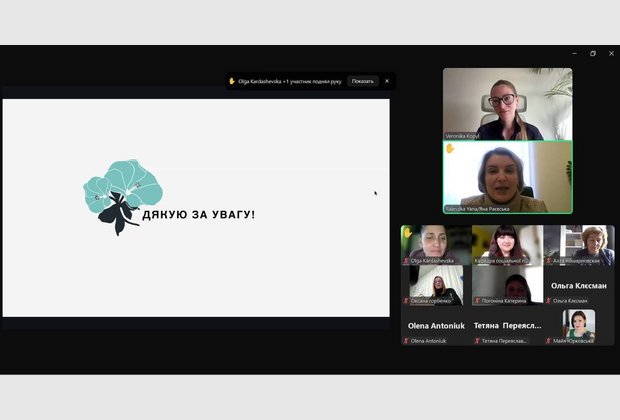Click the hand icon in the raised-hand notification
The height and width of the screenshot is (420, 620).
coord(232,81)
